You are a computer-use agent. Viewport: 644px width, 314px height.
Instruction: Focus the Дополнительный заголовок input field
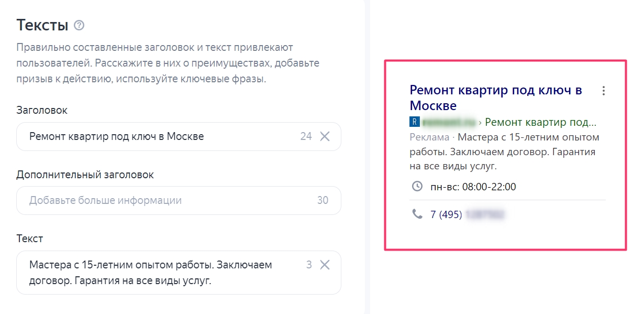click(157, 200)
